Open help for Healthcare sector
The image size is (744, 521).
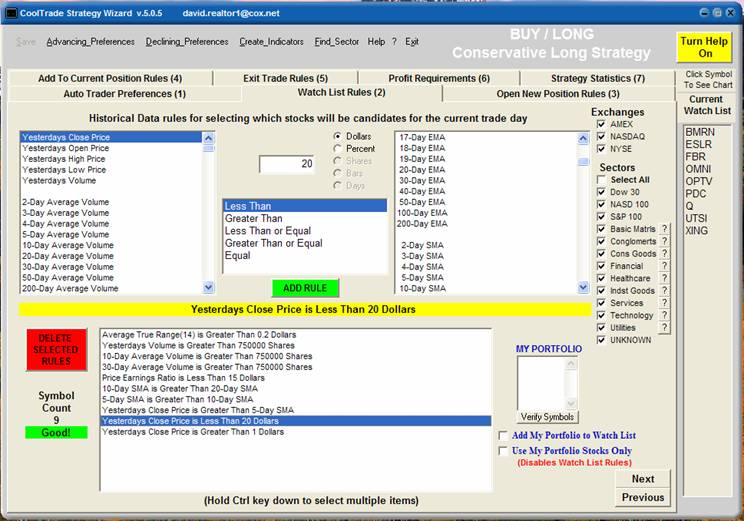coord(664,278)
